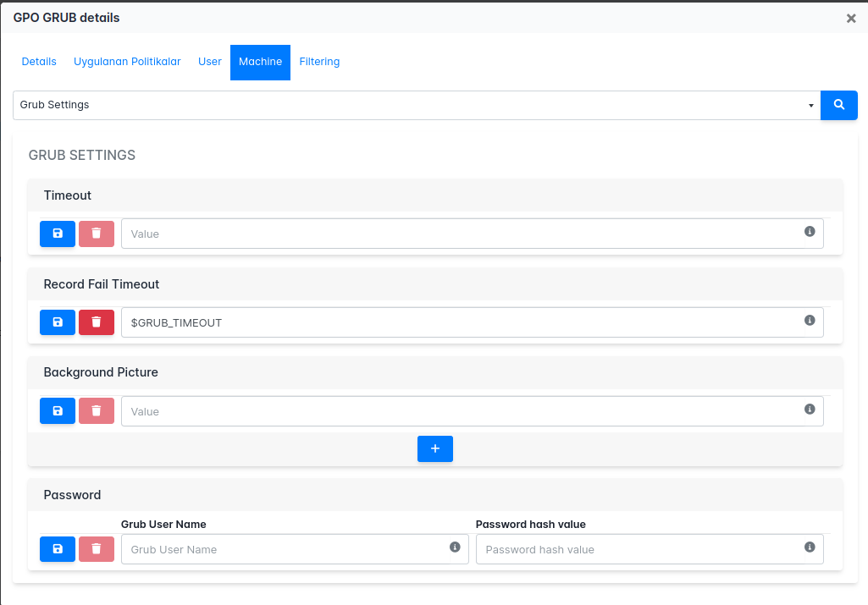Show info for Timeout value field
The height and width of the screenshot is (605, 868).
[x=810, y=232]
